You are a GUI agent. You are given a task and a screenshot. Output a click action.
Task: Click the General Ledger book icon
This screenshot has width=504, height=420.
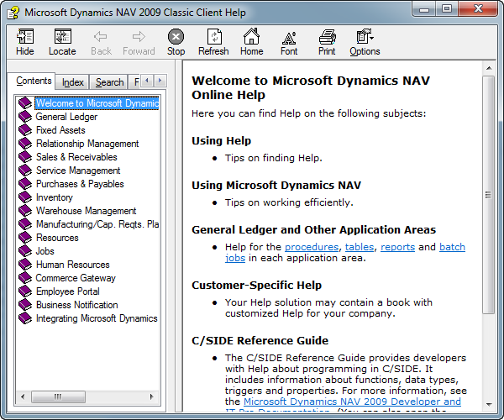point(25,116)
